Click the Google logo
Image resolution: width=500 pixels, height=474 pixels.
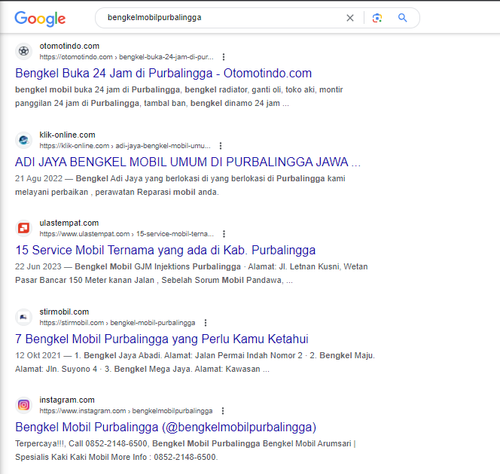click(x=40, y=18)
